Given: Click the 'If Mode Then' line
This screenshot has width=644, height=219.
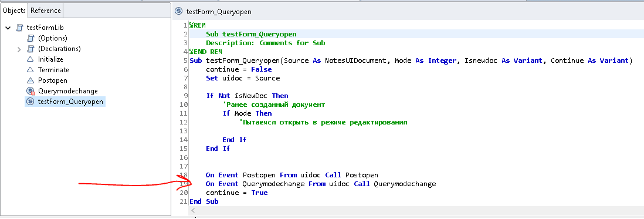Looking at the screenshot, I should point(247,113).
